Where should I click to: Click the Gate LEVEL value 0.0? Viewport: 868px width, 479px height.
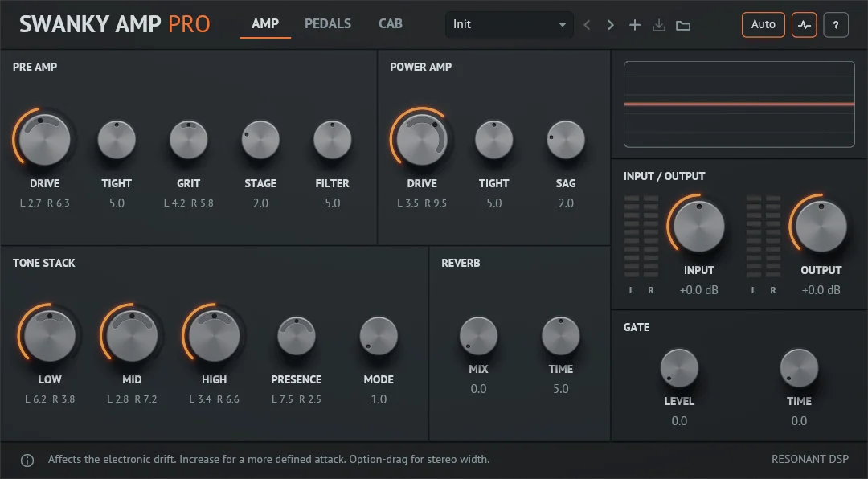[x=679, y=421]
